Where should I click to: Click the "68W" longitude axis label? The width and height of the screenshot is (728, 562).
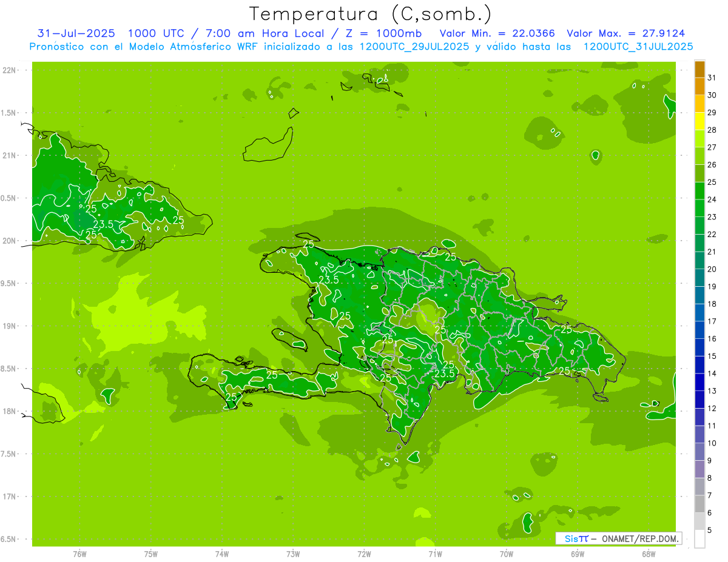(x=649, y=554)
